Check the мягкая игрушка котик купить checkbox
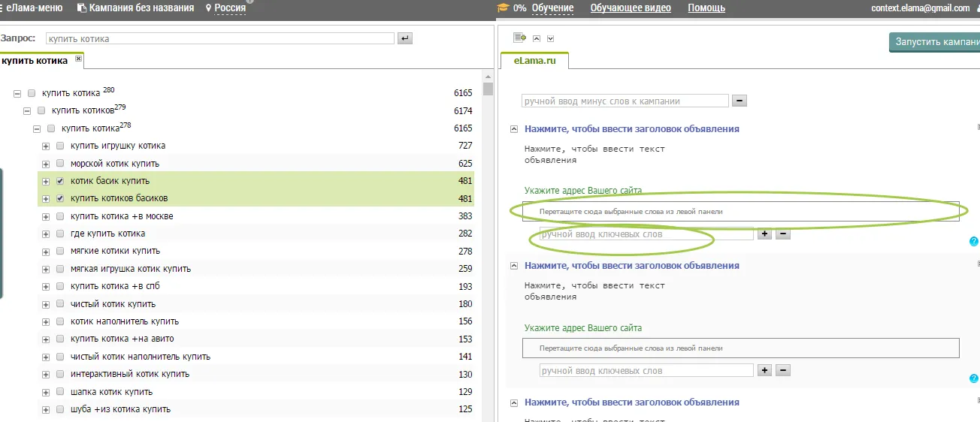980x422 pixels. pyautogui.click(x=60, y=269)
